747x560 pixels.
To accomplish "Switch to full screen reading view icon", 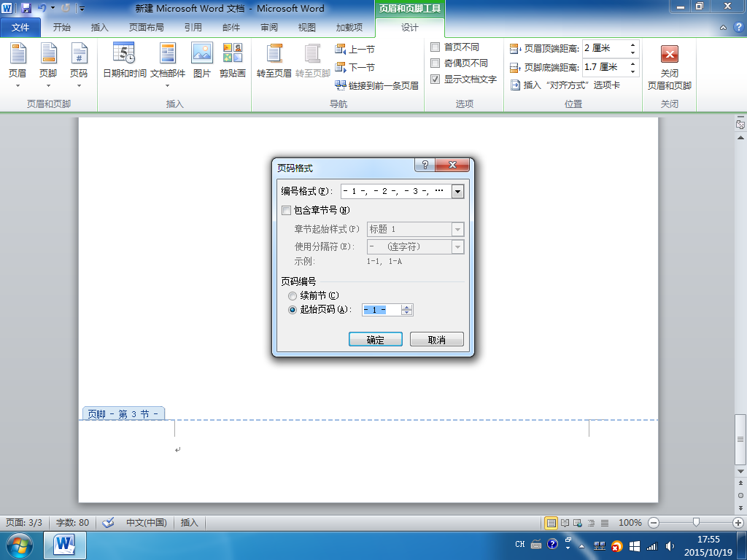I will [x=565, y=523].
